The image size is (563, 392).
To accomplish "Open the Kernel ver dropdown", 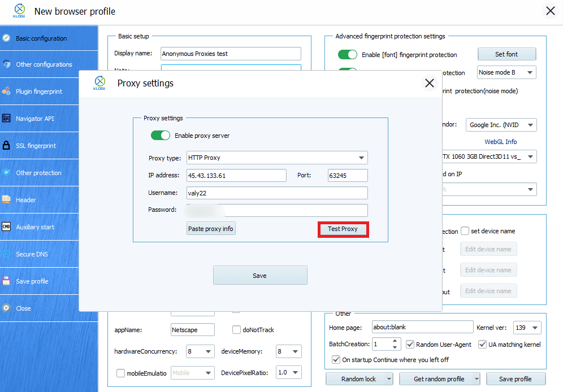I will click(527, 326).
